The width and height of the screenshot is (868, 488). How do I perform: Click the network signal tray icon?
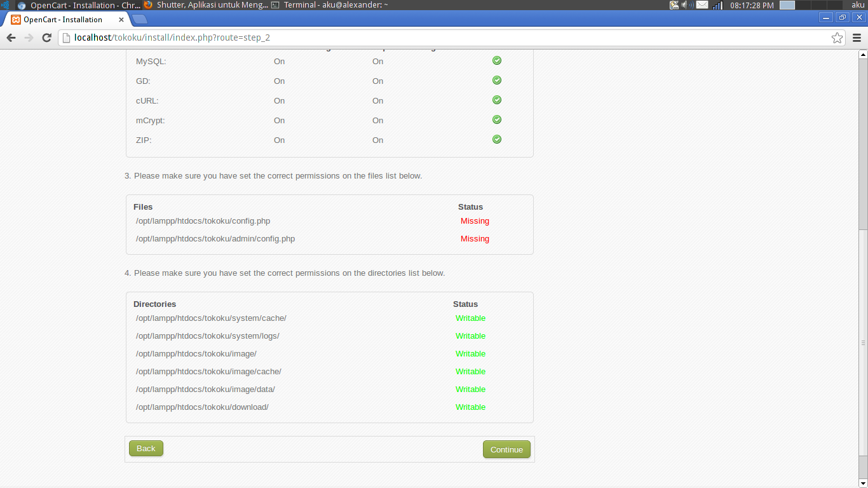[x=717, y=5]
